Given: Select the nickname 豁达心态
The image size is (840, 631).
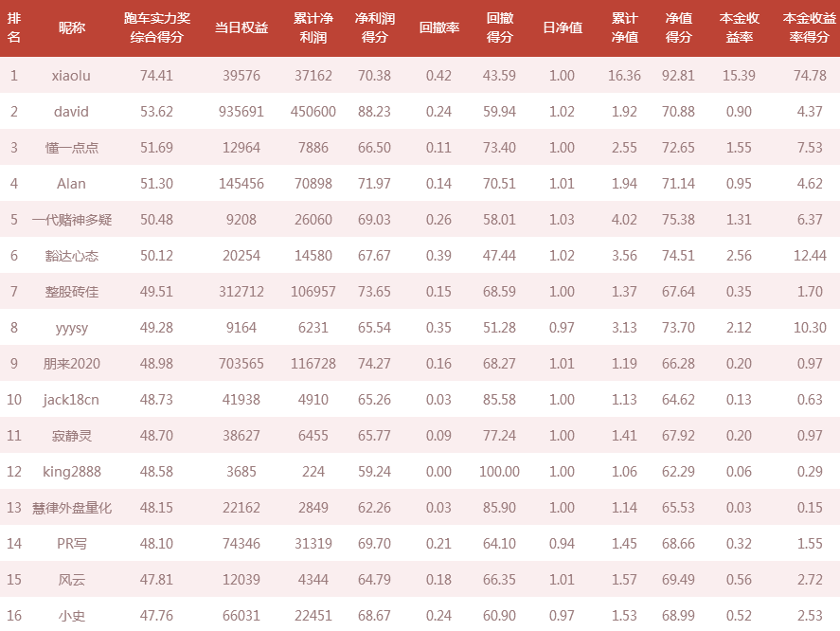Looking at the screenshot, I should click(71, 256).
